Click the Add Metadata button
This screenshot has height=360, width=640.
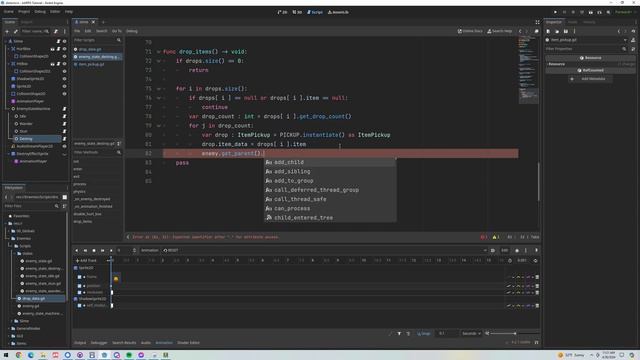tap(590, 79)
